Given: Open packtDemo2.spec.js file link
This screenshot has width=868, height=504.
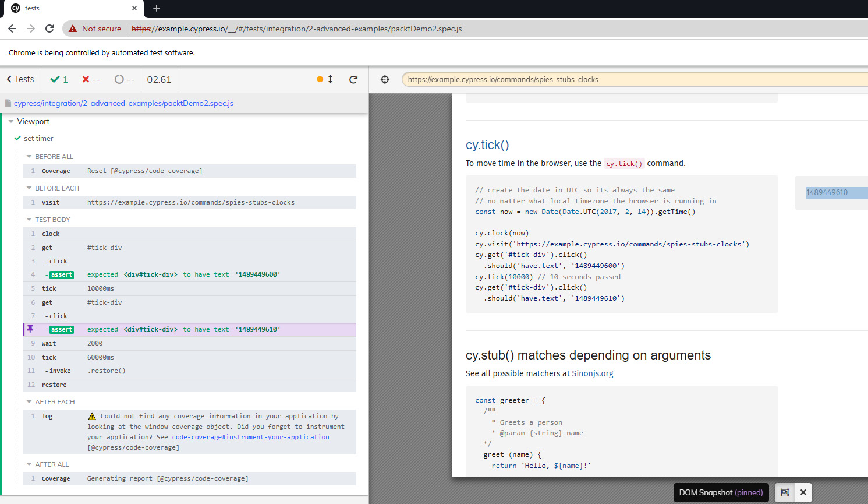Looking at the screenshot, I should (123, 103).
